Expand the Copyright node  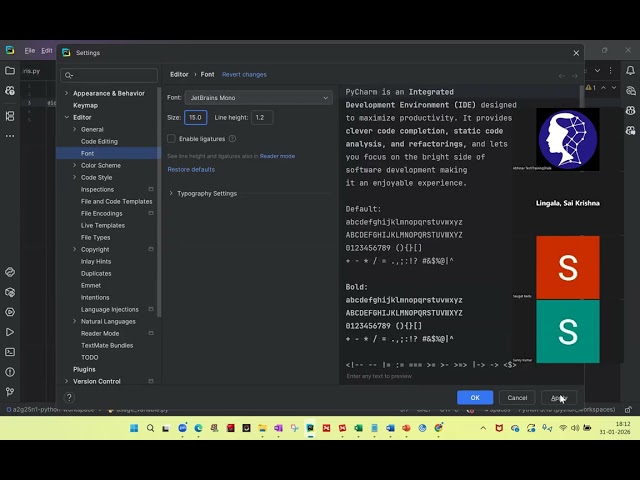(x=74, y=249)
